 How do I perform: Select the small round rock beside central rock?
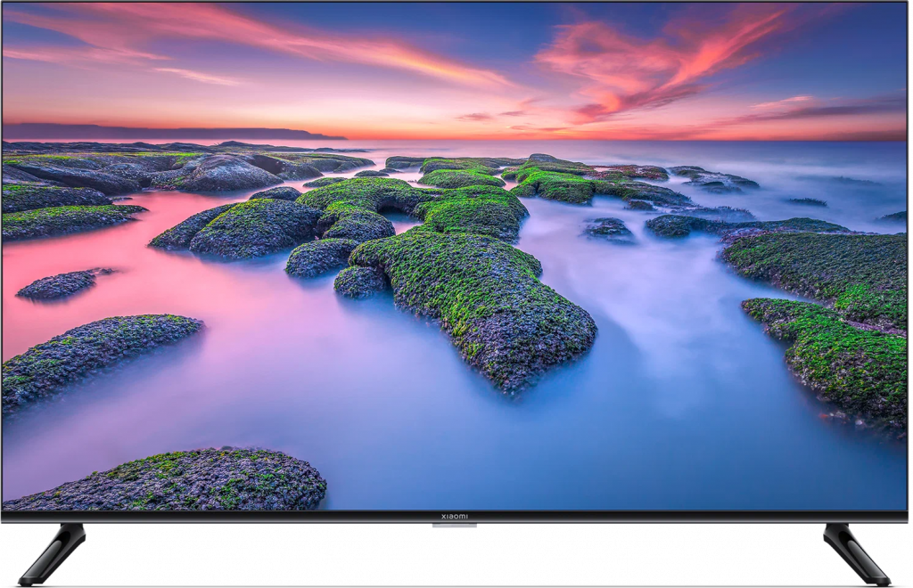pos(359,282)
